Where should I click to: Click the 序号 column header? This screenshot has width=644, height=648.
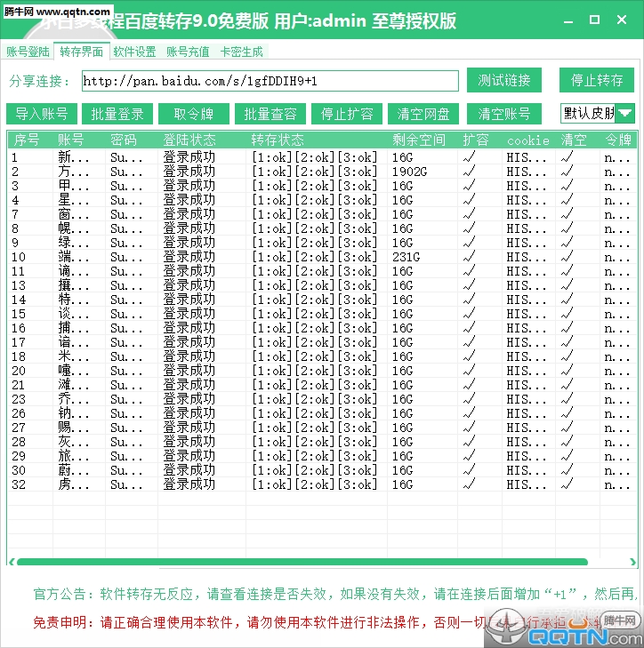tap(27, 140)
